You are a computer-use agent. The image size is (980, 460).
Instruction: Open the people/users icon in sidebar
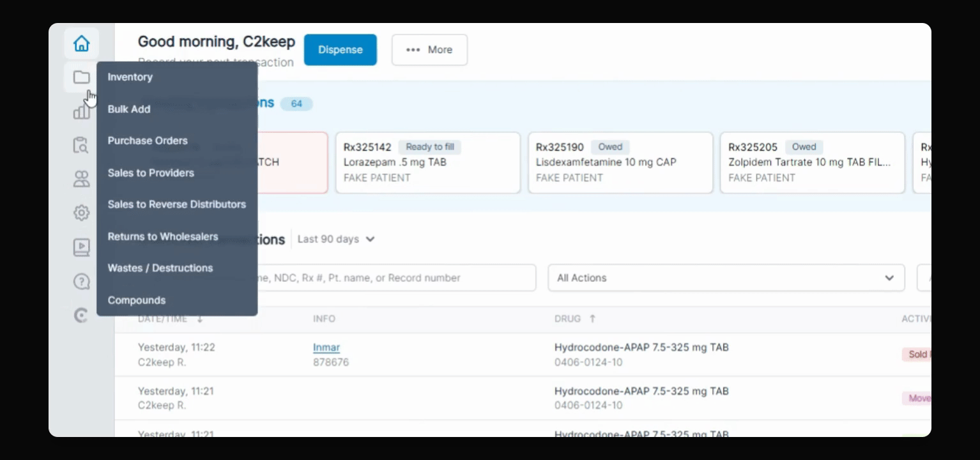(x=81, y=180)
